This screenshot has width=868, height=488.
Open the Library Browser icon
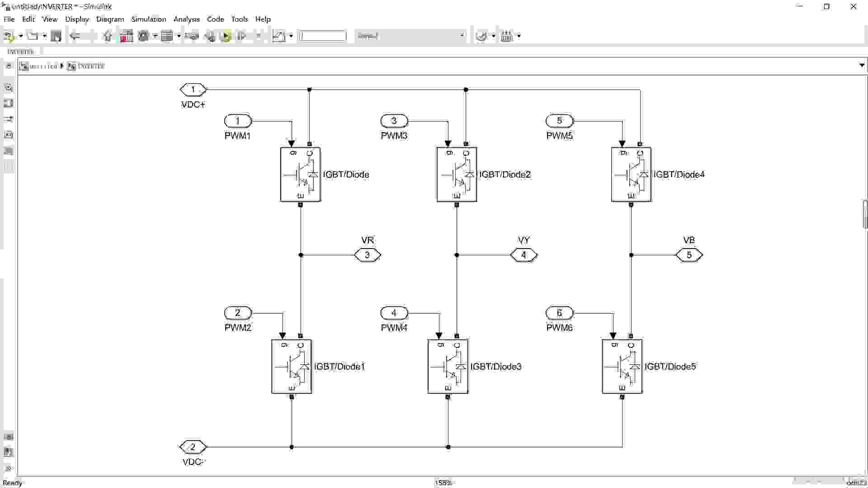pos(127,36)
